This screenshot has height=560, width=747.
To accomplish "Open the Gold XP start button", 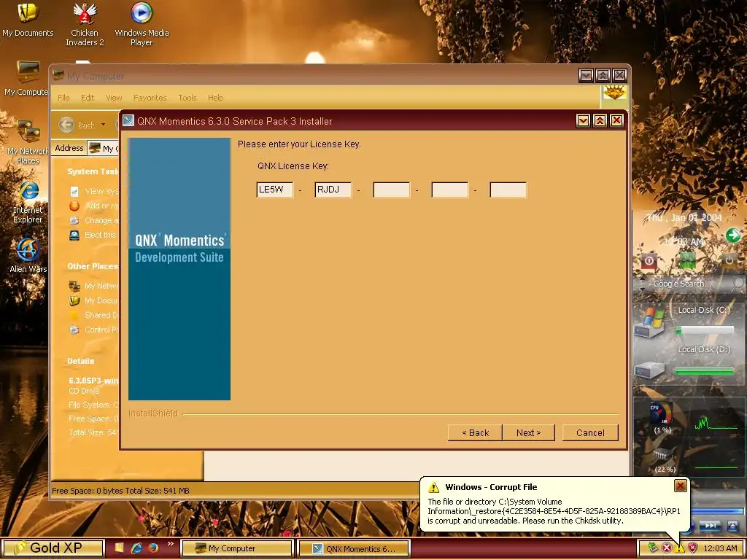I will point(52,548).
